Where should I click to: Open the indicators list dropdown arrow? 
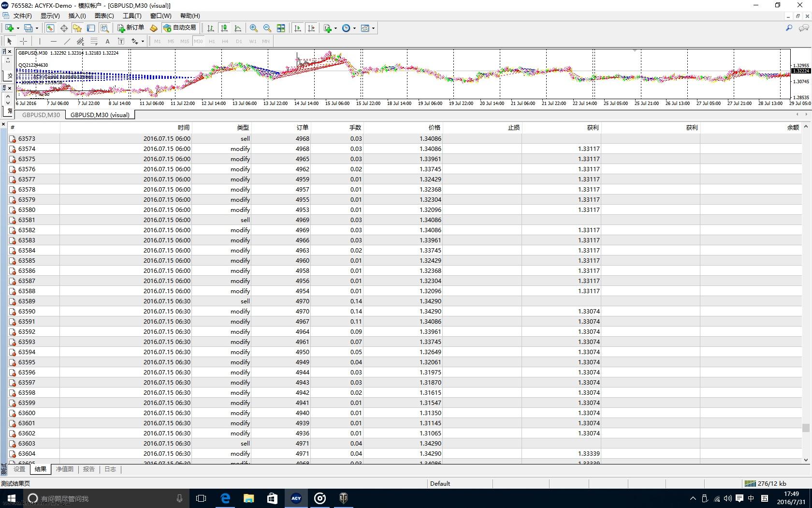335,28
